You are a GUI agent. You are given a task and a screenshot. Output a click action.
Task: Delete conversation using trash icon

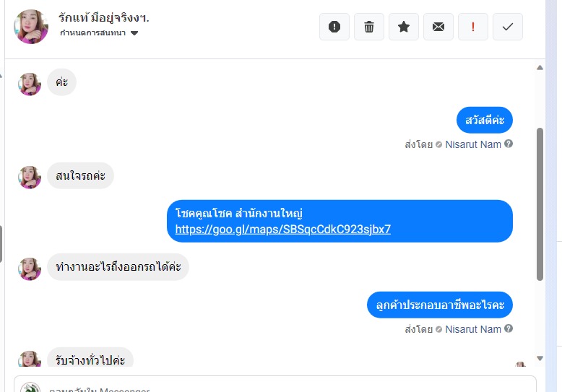[x=369, y=27]
